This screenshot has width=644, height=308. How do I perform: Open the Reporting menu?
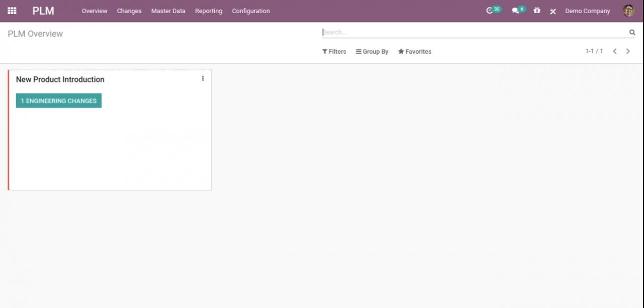[x=208, y=11]
